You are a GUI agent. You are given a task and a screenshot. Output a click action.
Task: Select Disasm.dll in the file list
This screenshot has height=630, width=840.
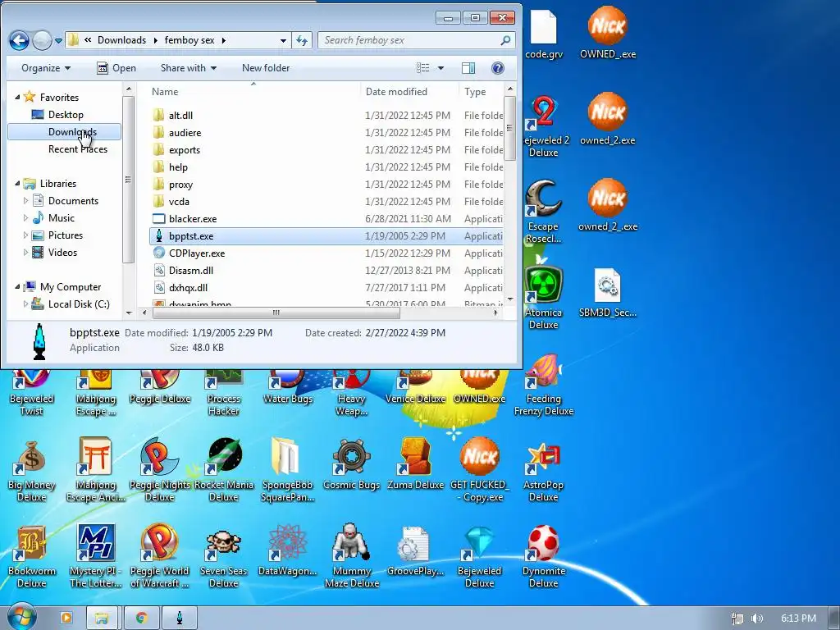click(x=326, y=271)
